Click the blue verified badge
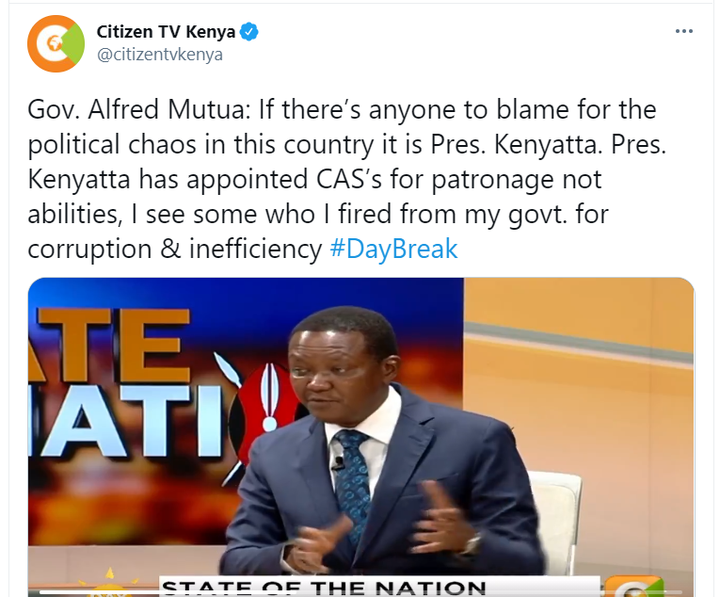720x597 pixels. coord(249,32)
